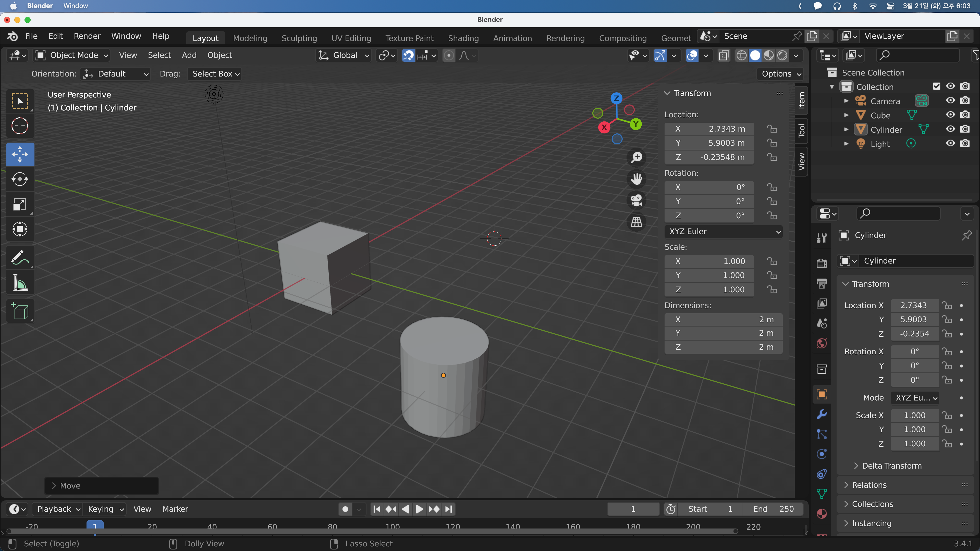Hide the Camera with its eye icon
Viewport: 980px width, 551px height.
[x=950, y=101]
